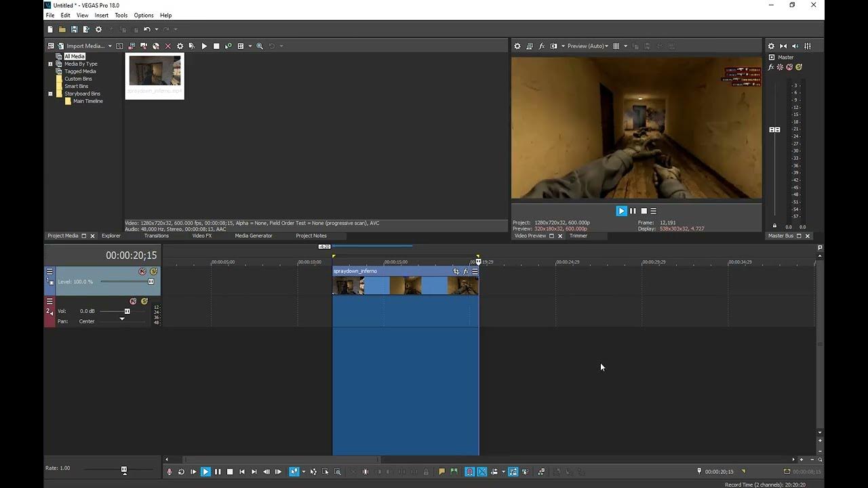
Task: Switch to the Project Notes tab
Action: pyautogui.click(x=311, y=236)
